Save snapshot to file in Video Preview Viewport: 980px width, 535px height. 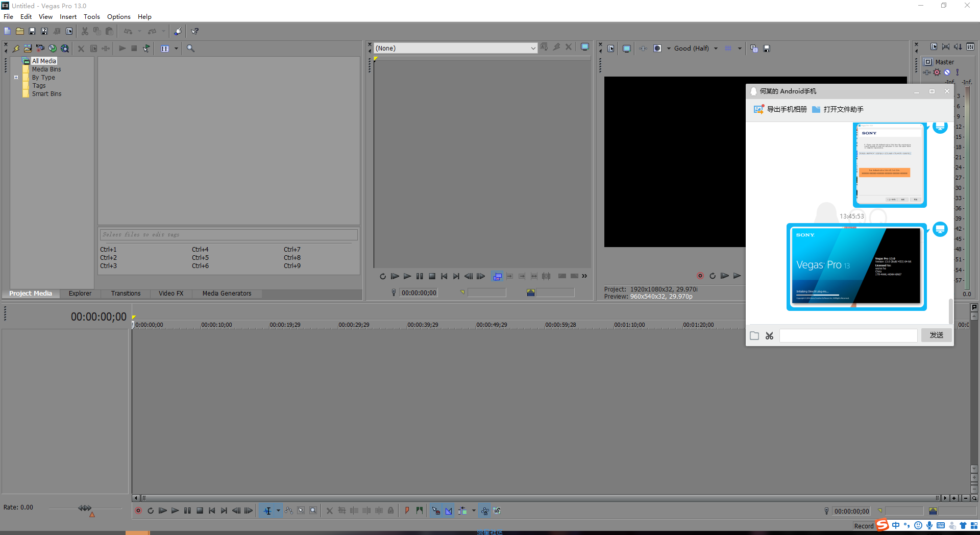pyautogui.click(x=766, y=48)
